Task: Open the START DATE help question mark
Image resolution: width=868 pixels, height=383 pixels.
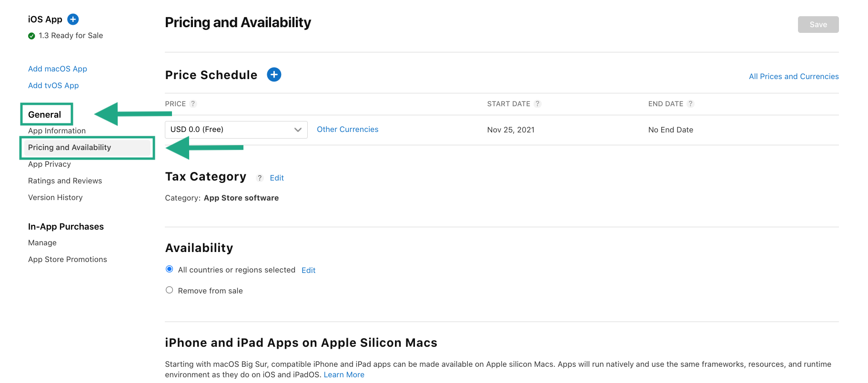Action: point(537,104)
